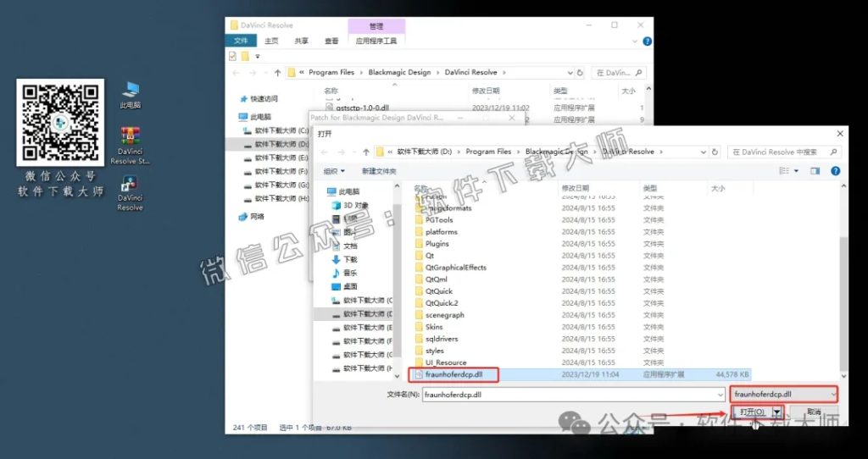868x459 pixels.
Task: Open the scenegraph folder
Action: click(444, 315)
